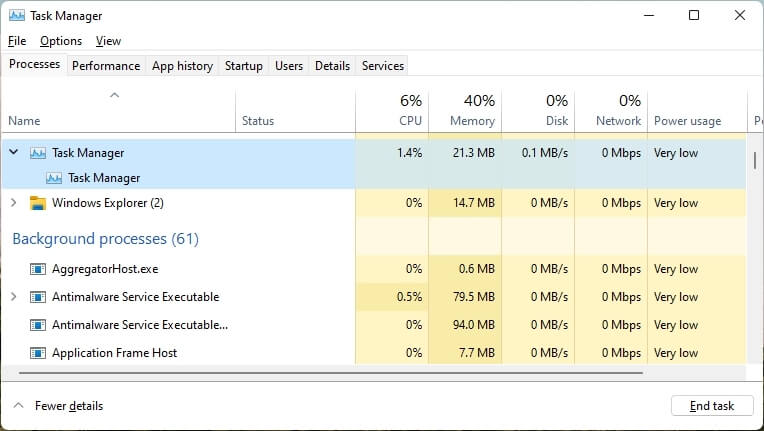Go to the Users tab

tap(289, 66)
